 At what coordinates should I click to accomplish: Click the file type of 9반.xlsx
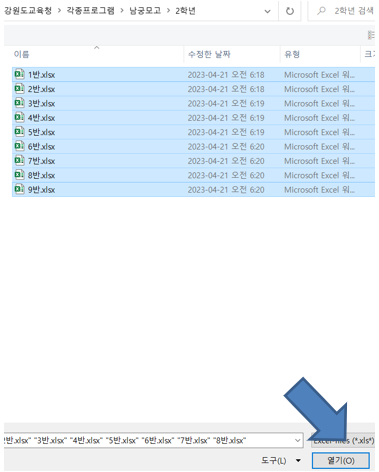(x=319, y=189)
